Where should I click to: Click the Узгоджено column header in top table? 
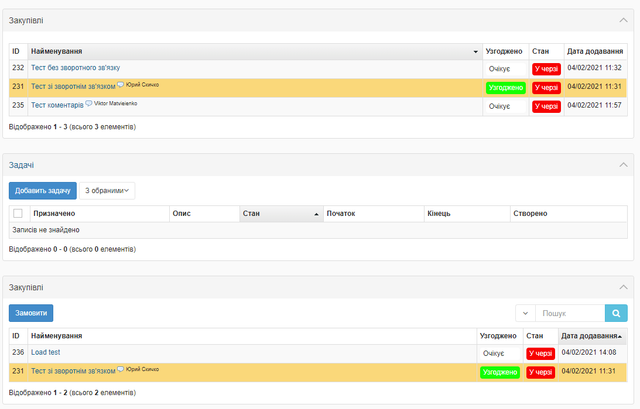click(x=504, y=51)
